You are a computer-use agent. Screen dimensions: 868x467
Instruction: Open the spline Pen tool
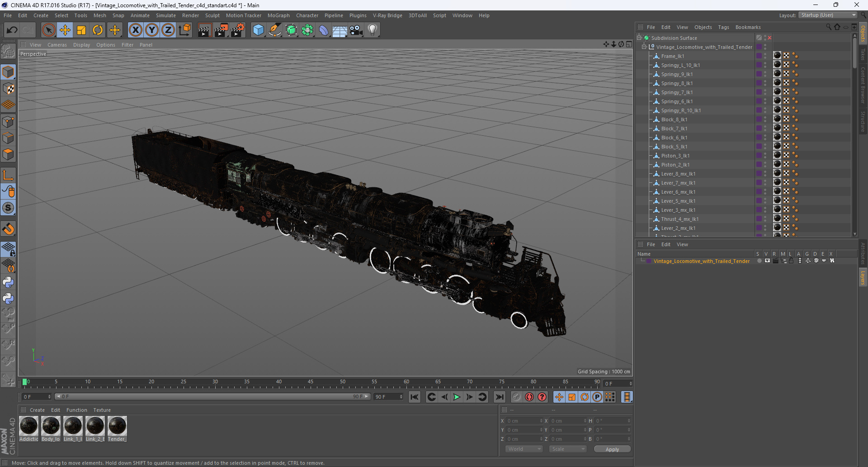(x=275, y=30)
